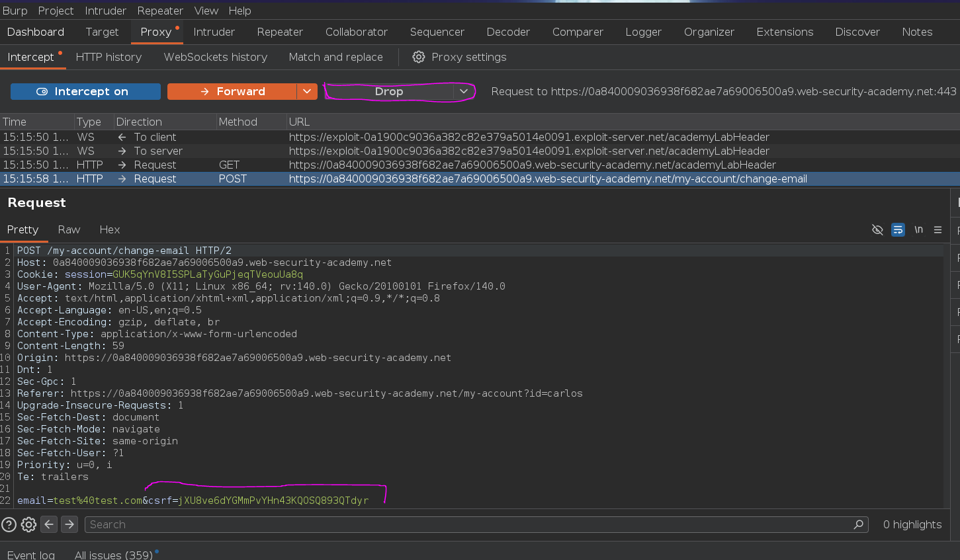Drop the intercepted request
Image resolution: width=960 pixels, height=560 pixels.
389,91
